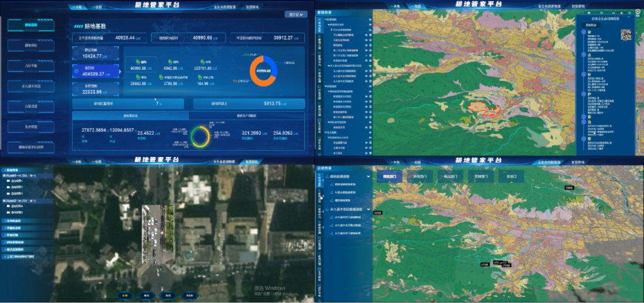Open list icon beside 第二次全国土地调查数据 layer
644x303 pixels.
(370, 51)
